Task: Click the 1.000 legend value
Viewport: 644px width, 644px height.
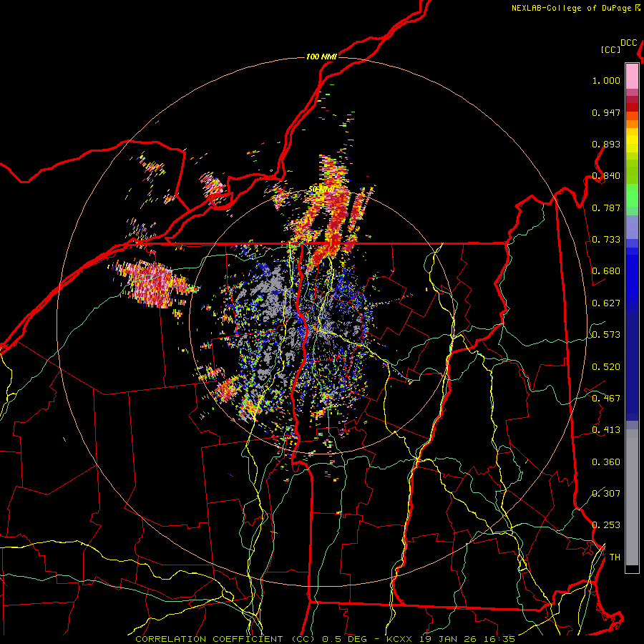Action: pyautogui.click(x=606, y=80)
